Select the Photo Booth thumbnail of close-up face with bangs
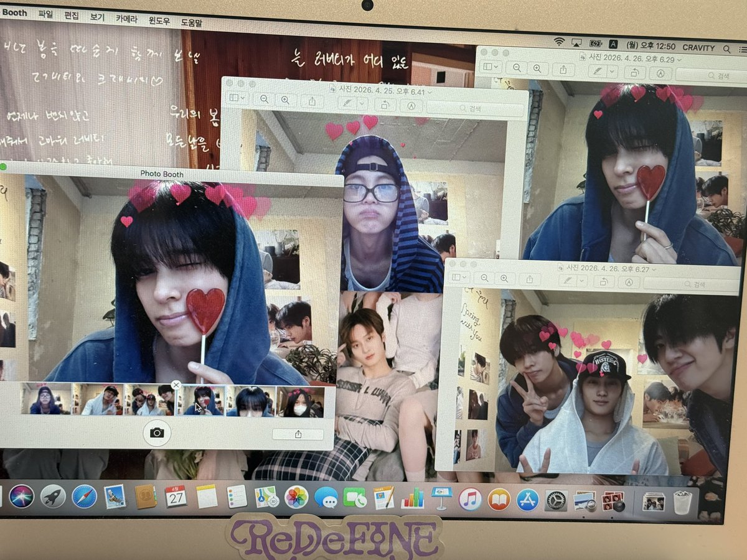This screenshot has width=747, height=560. tap(250, 401)
